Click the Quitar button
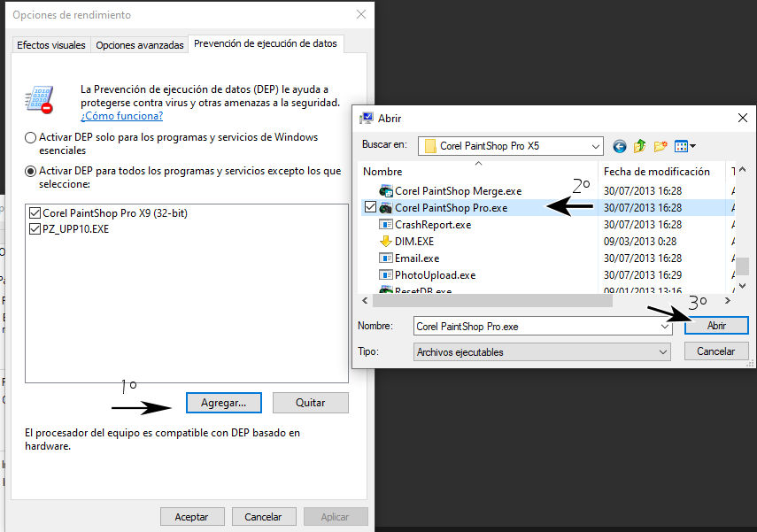 click(311, 403)
